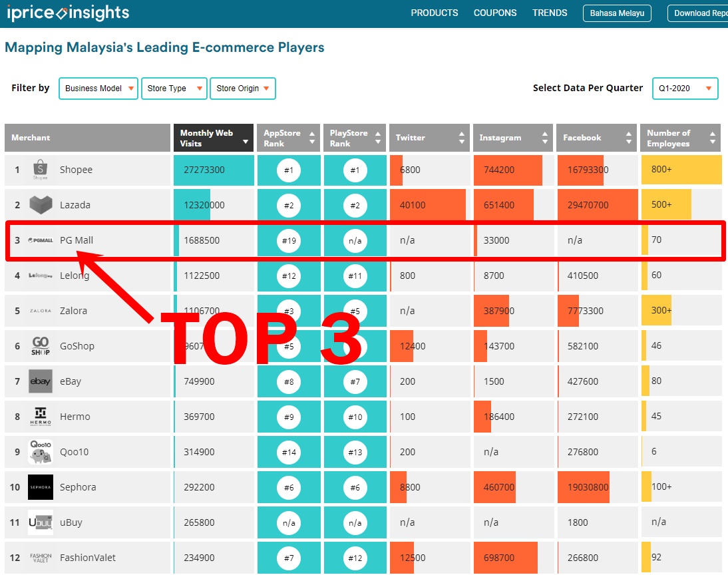Click the Zalora merchant logo
Viewport: 728px width, 575px height.
tap(41, 311)
